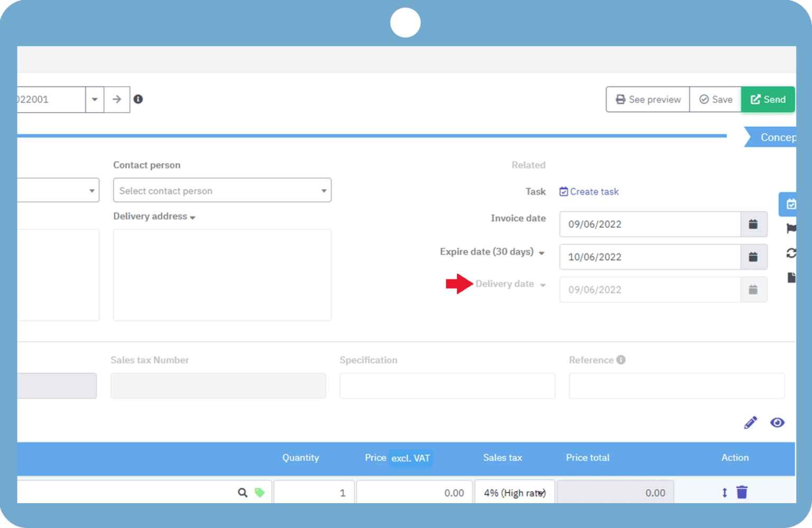Toggle the eye visibility icon
812x528 pixels.
777,422
